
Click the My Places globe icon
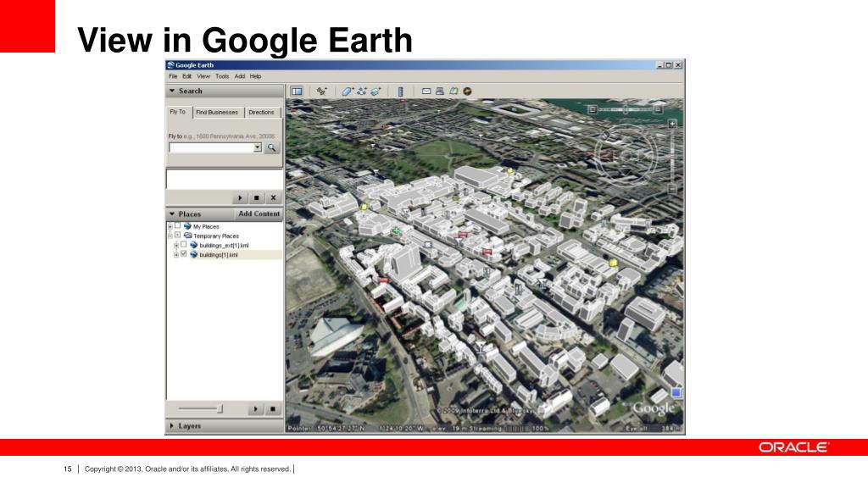tap(187, 226)
